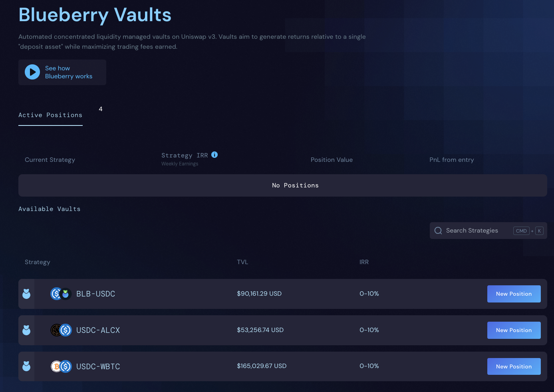This screenshot has height=392, width=554.
Task: Click the blueberry icon on USDC-ALCX row
Action: coord(26,330)
